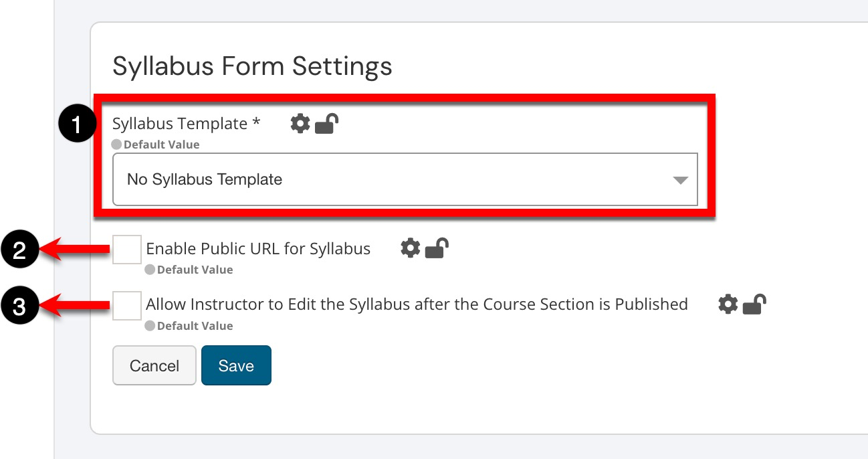Click the Allow Instructor to Edit label text

(417, 304)
